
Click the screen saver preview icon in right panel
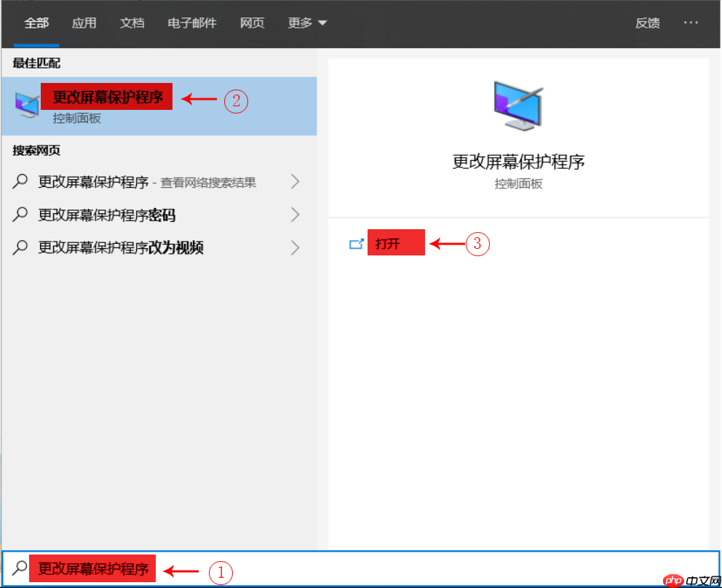coord(517,103)
